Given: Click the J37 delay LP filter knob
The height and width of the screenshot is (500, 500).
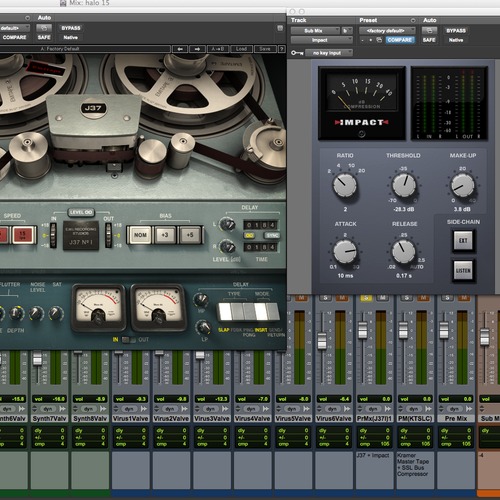Looking at the screenshot, I should point(203,327).
